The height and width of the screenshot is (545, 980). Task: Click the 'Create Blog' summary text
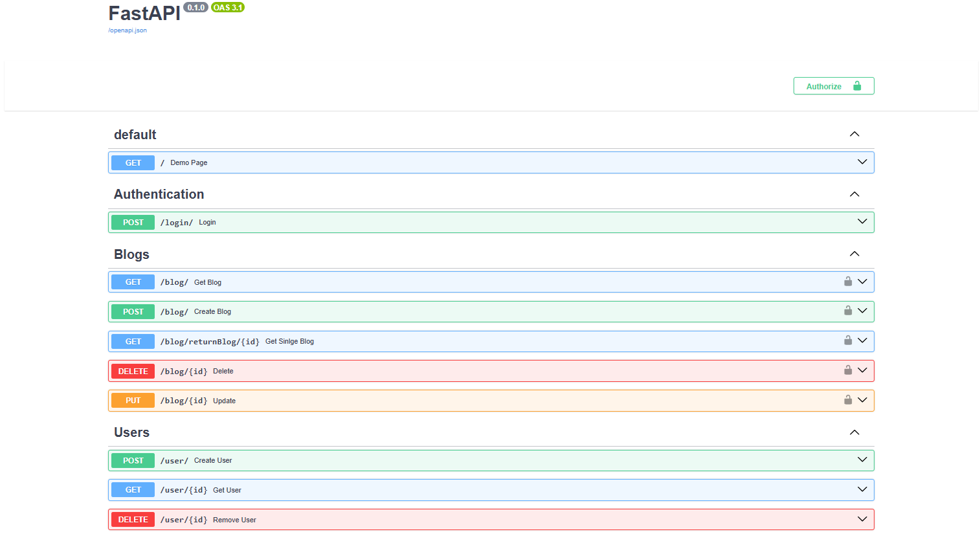coord(212,311)
